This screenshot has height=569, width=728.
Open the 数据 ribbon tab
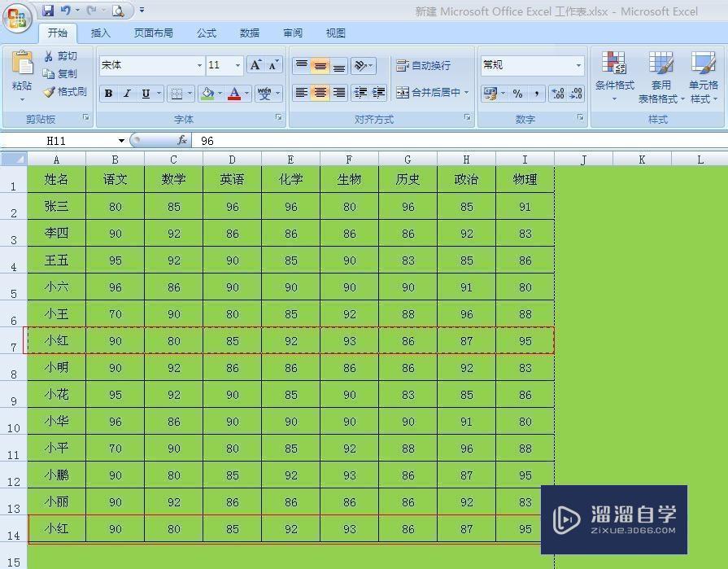pyautogui.click(x=250, y=33)
